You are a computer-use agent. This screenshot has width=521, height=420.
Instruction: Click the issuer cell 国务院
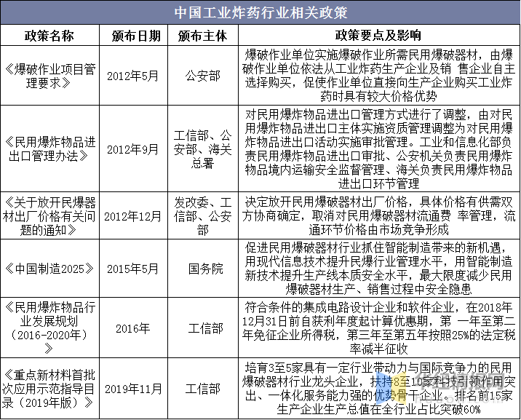205,269
